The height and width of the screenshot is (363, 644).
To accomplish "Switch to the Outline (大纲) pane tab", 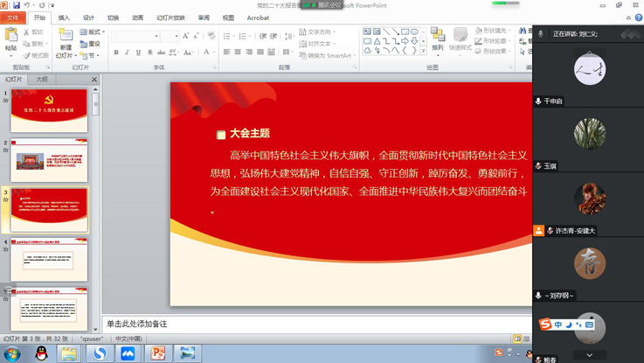I will [x=41, y=80].
